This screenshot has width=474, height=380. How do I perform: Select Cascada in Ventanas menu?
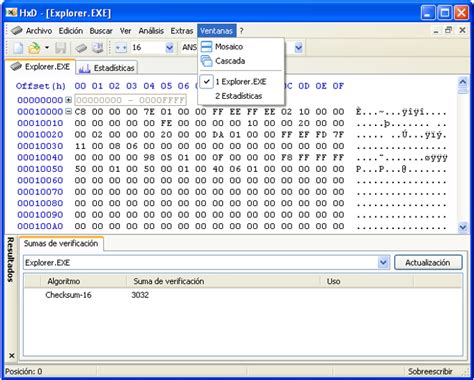(x=241, y=61)
